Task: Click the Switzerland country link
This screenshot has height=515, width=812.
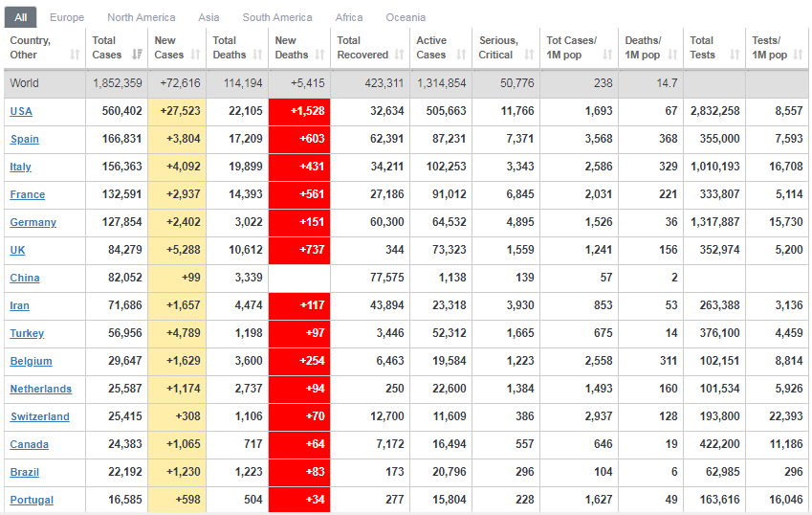Action: coord(40,416)
